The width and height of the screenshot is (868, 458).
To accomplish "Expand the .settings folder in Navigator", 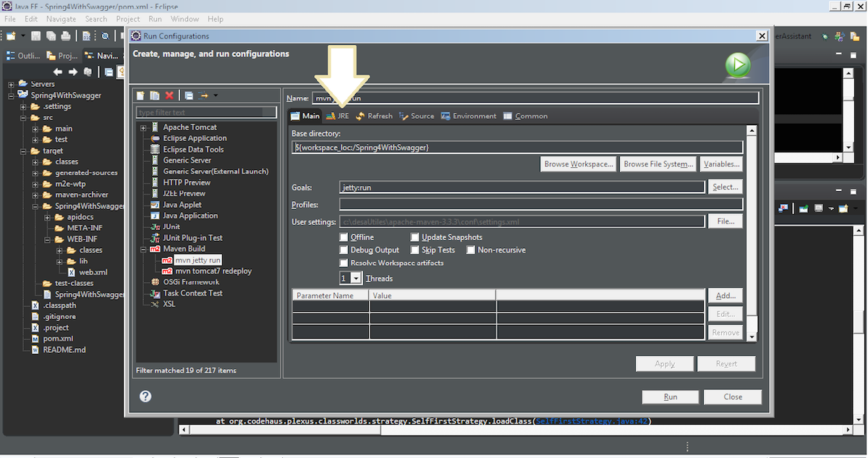I will (23, 106).
